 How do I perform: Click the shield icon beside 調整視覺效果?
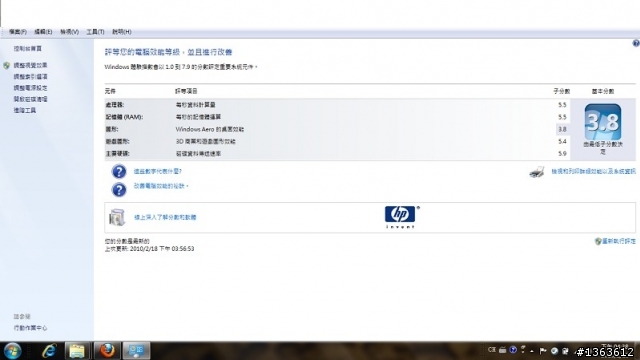click(x=7, y=65)
